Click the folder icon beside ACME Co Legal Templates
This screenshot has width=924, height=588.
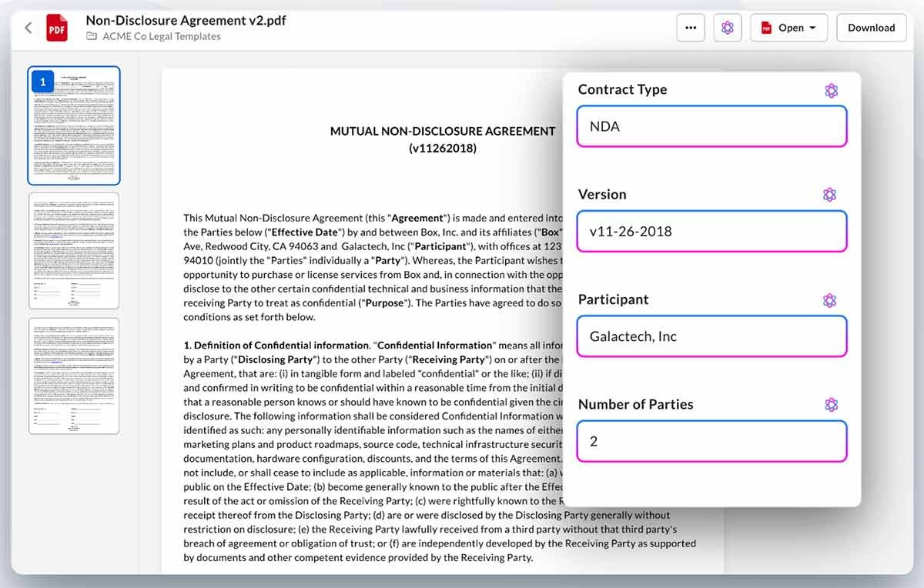tap(92, 36)
